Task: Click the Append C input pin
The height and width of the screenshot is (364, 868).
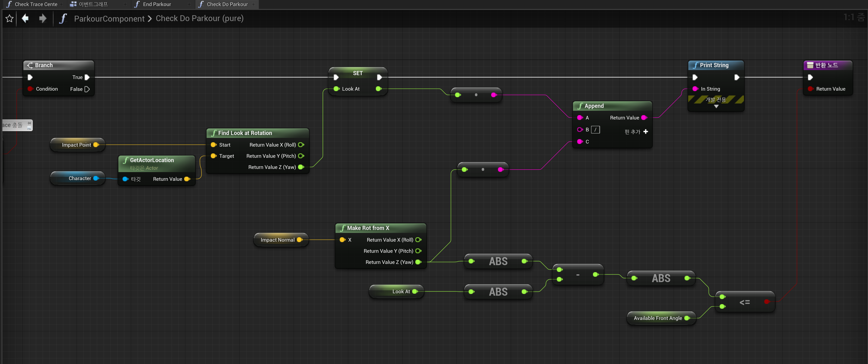Action: 580,142
